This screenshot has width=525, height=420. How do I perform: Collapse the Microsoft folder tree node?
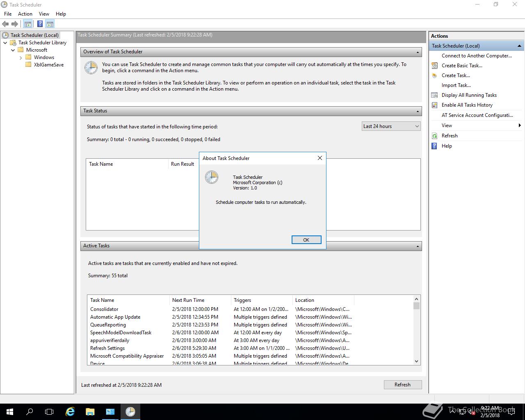point(13,50)
